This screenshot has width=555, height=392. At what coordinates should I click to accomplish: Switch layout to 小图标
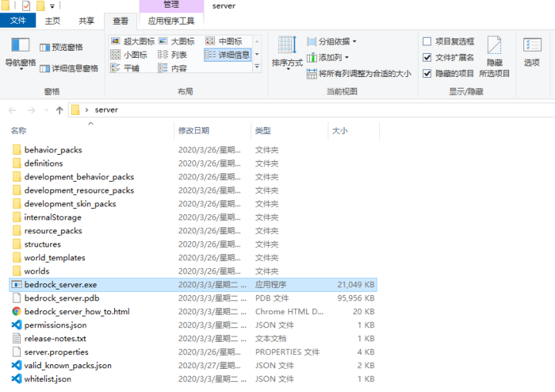(x=129, y=55)
